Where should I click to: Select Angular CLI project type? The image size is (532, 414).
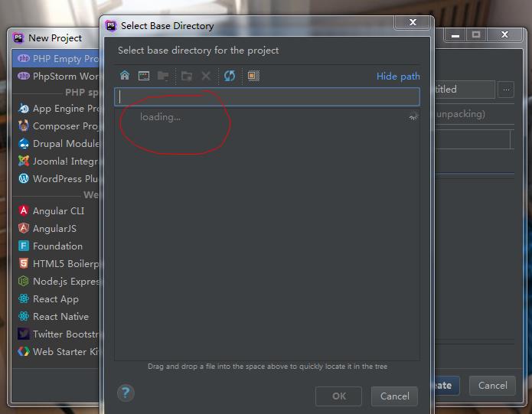point(56,211)
